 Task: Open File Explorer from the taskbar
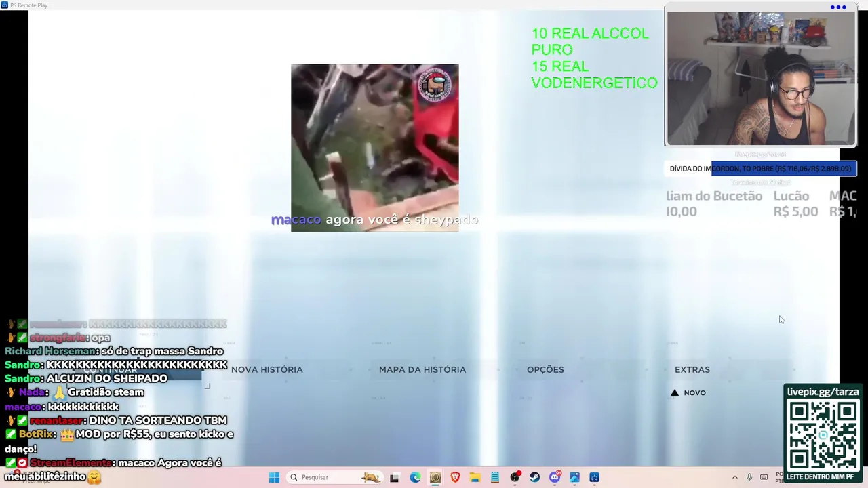point(475,477)
